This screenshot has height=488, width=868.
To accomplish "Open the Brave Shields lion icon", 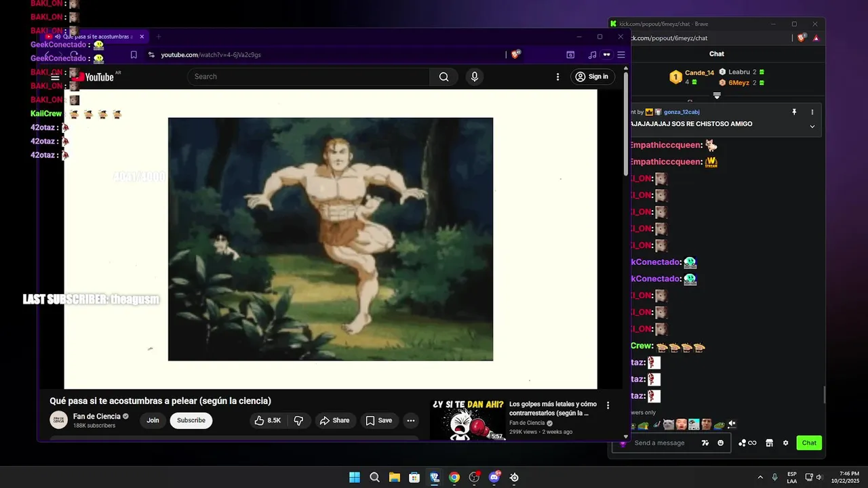I will click(515, 55).
